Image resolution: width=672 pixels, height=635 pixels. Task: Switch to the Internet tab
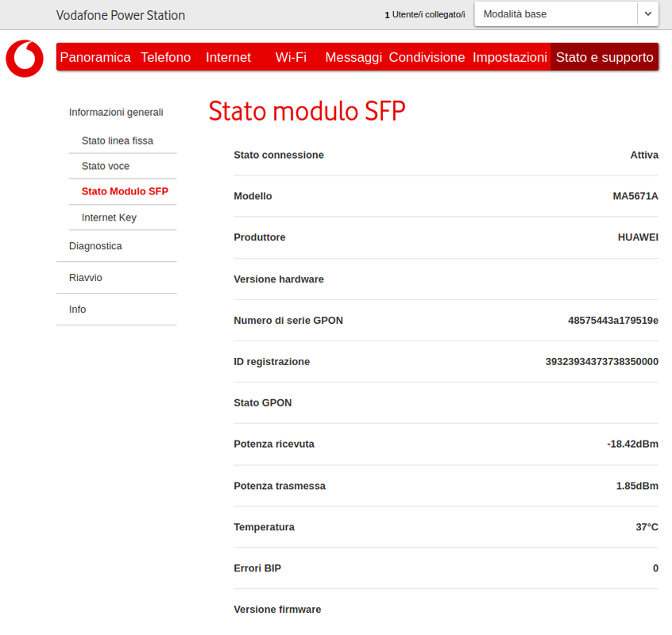[228, 57]
